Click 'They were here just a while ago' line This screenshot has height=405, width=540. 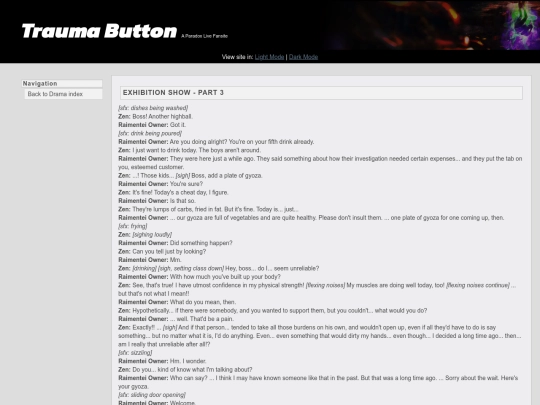(x=320, y=163)
